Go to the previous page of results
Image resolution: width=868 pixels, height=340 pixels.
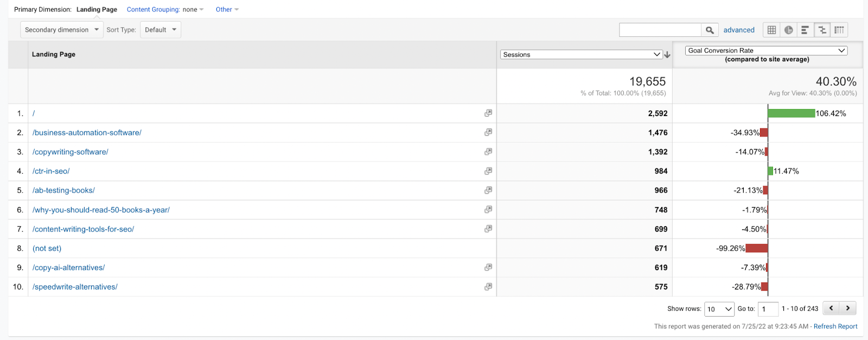[831, 308]
